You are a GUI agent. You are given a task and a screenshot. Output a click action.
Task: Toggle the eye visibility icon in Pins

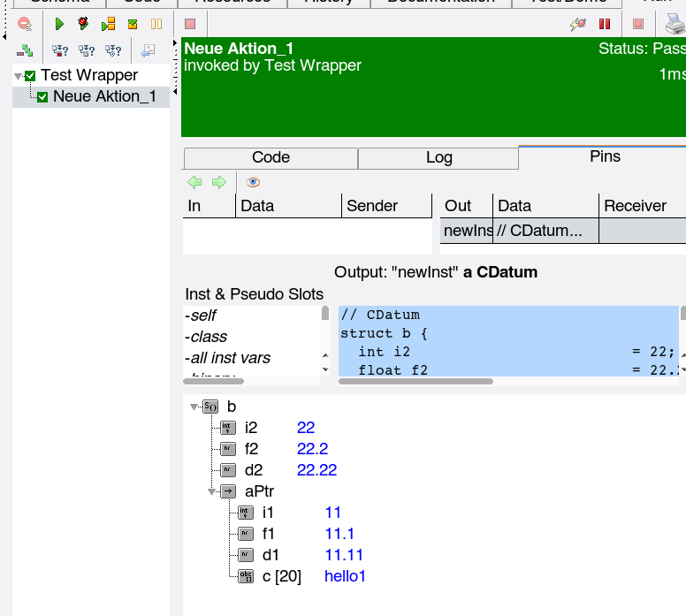click(x=253, y=182)
